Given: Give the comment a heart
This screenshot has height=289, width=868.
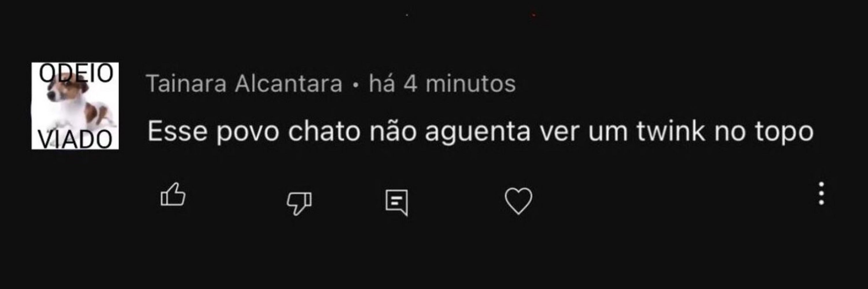Looking at the screenshot, I should point(518,201).
